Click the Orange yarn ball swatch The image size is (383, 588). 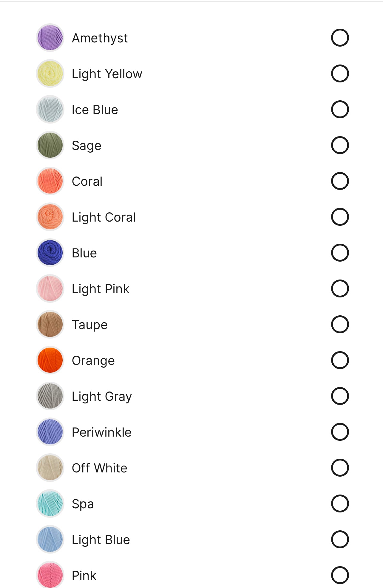point(50,360)
